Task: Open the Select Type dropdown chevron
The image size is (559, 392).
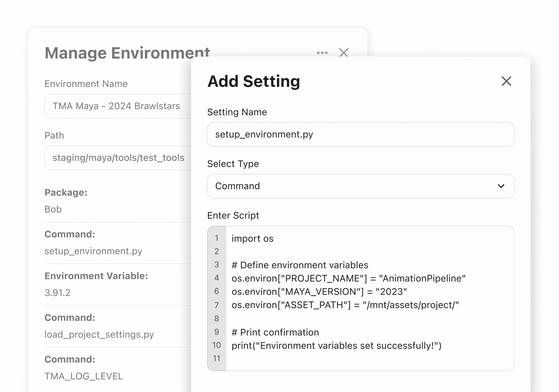Action: coord(501,186)
